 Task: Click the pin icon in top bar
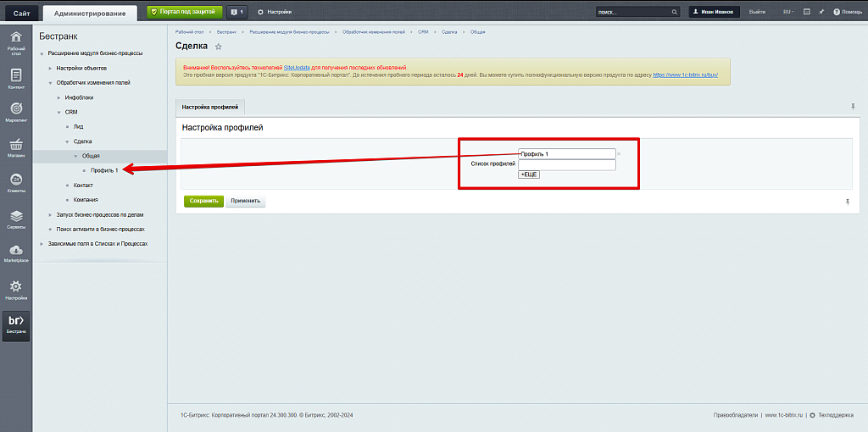(x=821, y=13)
